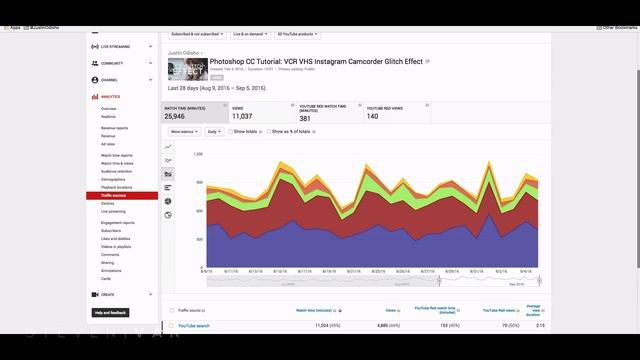Open Demographics report
The height and width of the screenshot is (360, 640).
[113, 180]
